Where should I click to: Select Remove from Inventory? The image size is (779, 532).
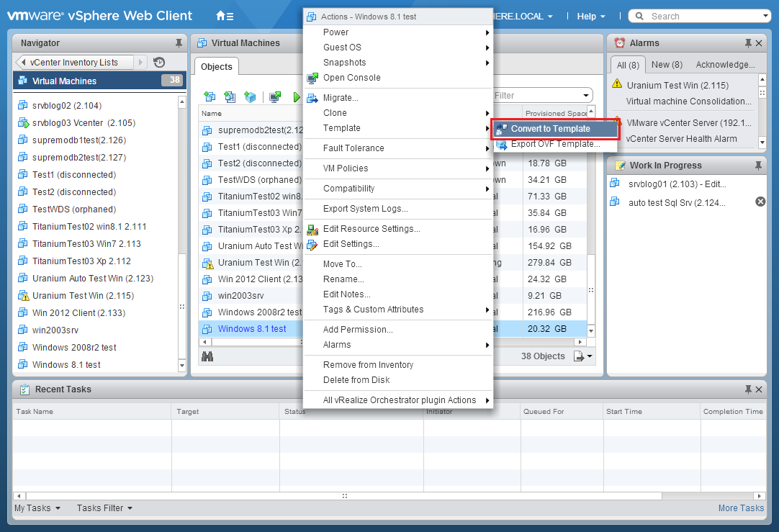[x=398, y=365]
